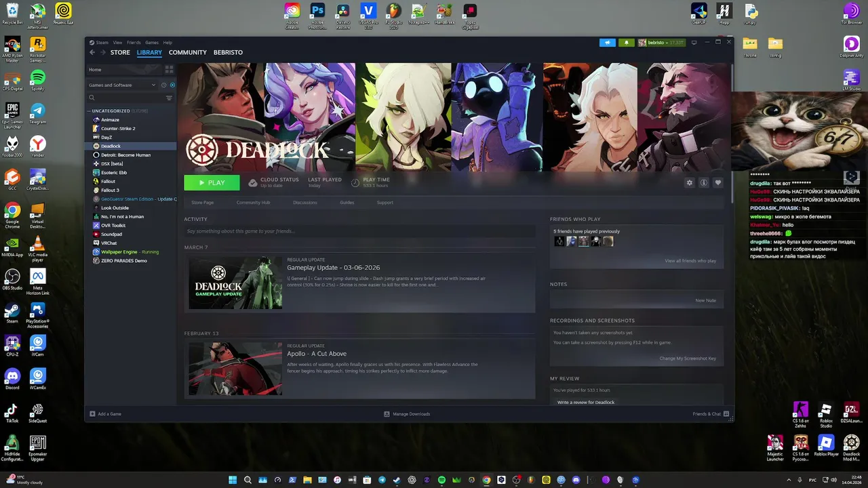The image size is (868, 488).
Task: Open the Deadlock Discussions link
Action: 305,203
